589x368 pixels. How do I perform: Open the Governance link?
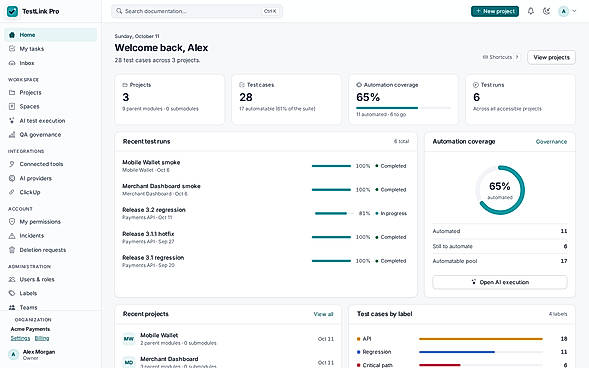[551, 142]
